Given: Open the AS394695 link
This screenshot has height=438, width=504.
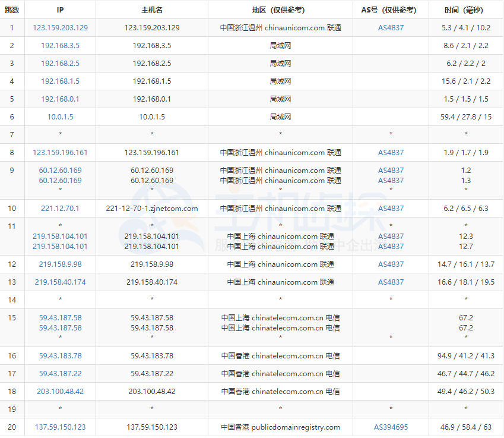Looking at the screenshot, I should tap(391, 427).
